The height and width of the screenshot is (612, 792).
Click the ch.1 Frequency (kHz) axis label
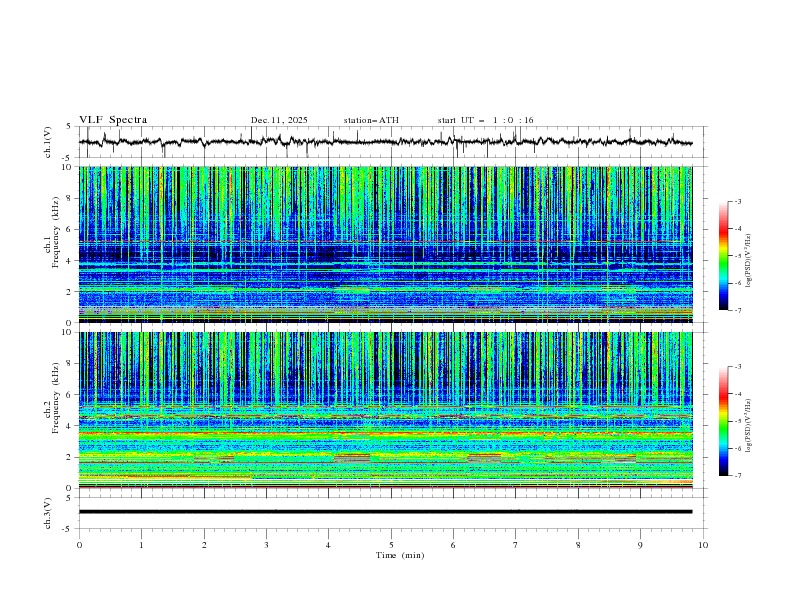(56, 234)
